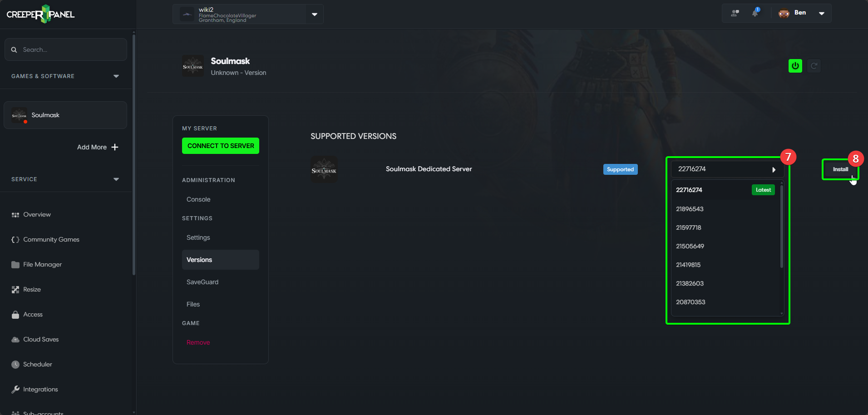
Task: Click the Integrations wrench icon
Action: 15,389
